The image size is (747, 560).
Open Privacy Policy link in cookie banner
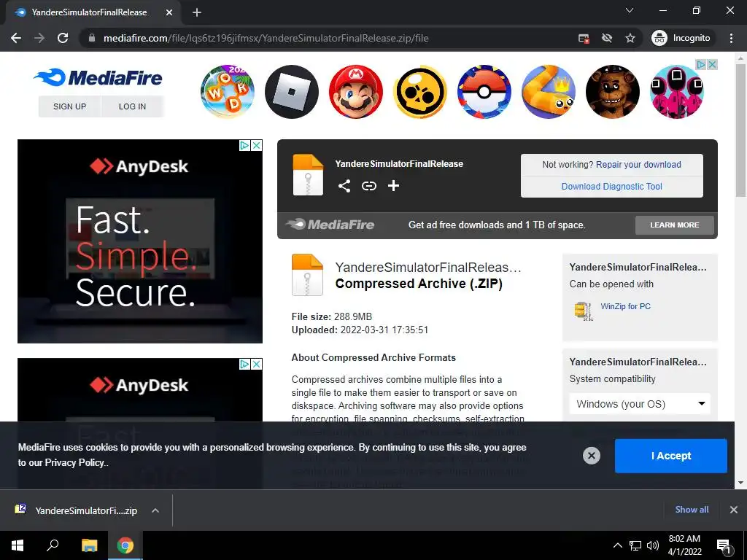(75, 462)
